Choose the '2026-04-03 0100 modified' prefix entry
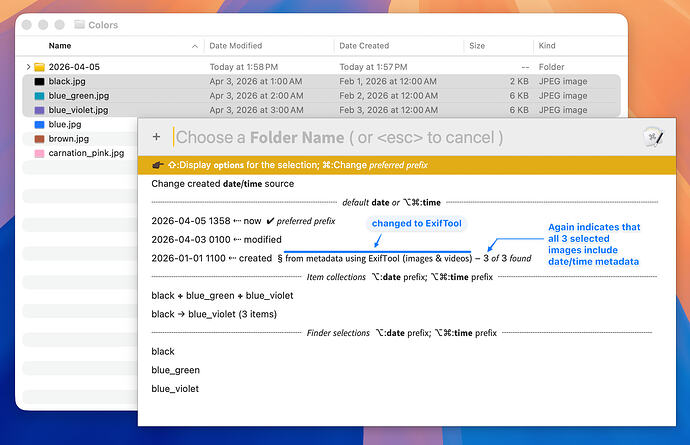Screen dimensions: 690x445 (x=217, y=239)
